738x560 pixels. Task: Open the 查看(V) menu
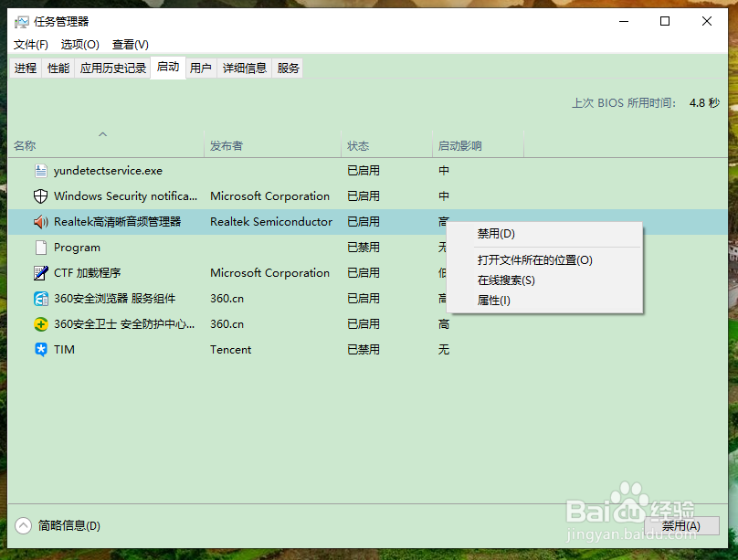pos(129,44)
